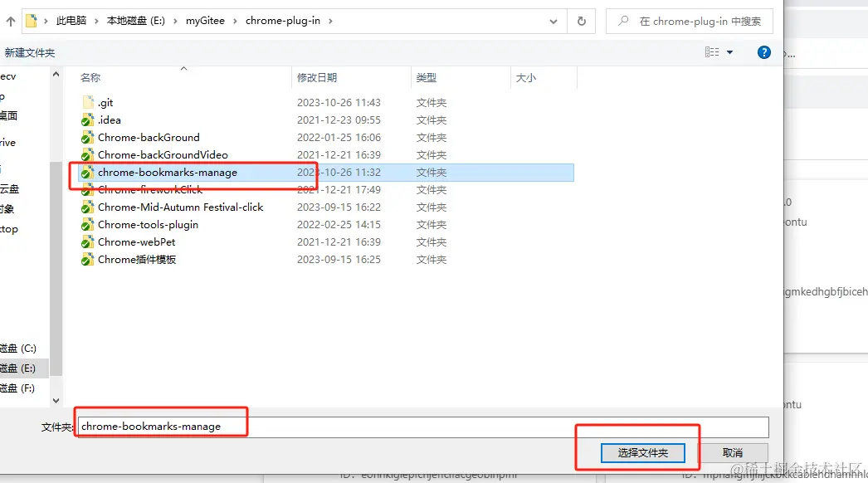Select the .git folder icon
868x483 pixels.
[87, 102]
